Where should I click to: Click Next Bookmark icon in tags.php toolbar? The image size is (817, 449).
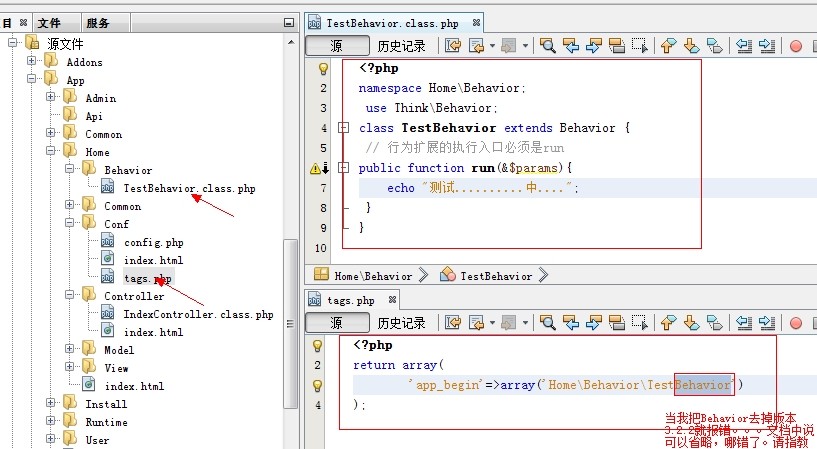click(692, 323)
